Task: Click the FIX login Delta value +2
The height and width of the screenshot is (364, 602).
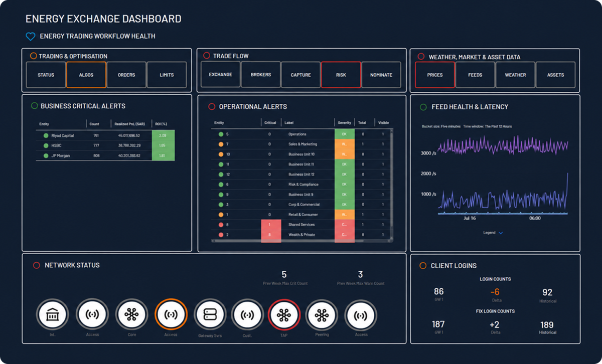Action: pyautogui.click(x=495, y=324)
